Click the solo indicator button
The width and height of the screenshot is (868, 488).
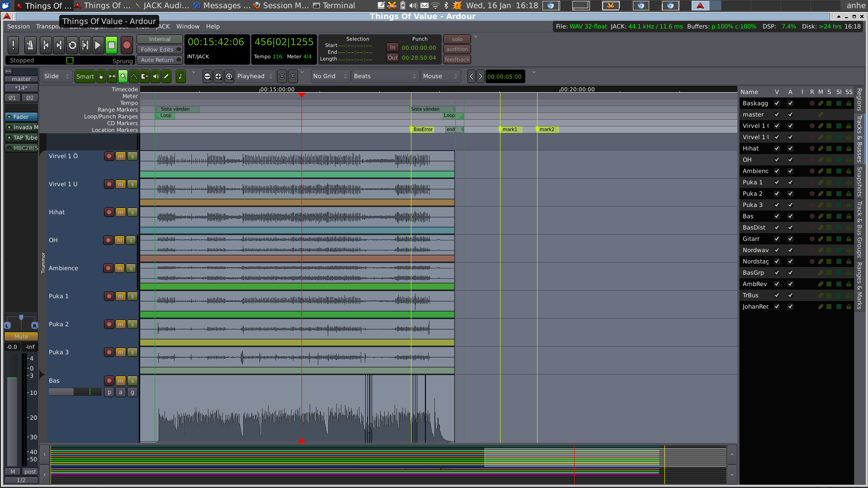coord(457,39)
